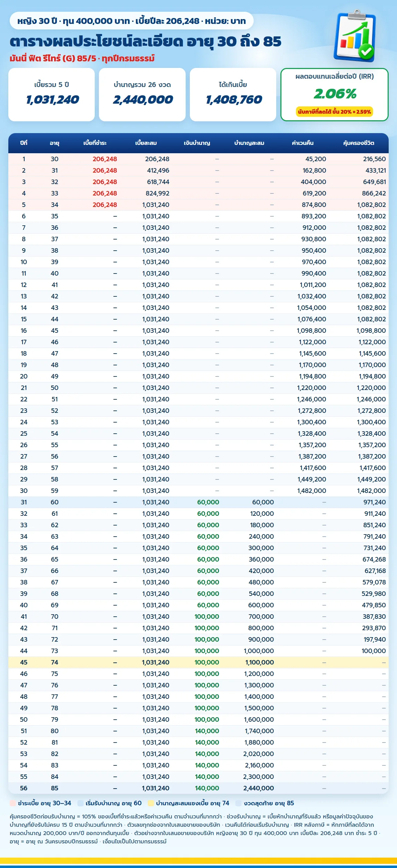
Task: Click accumulated annuity 1,100,000 in highlighted row
Action: pyautogui.click(x=260, y=662)
